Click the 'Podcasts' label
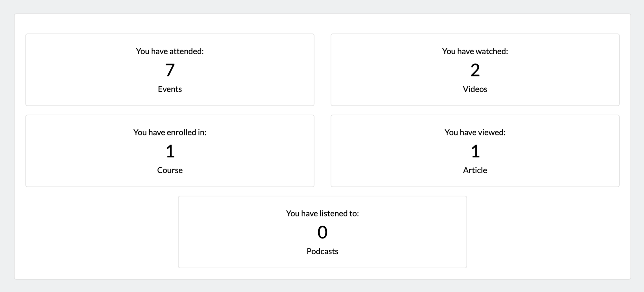 coord(322,251)
